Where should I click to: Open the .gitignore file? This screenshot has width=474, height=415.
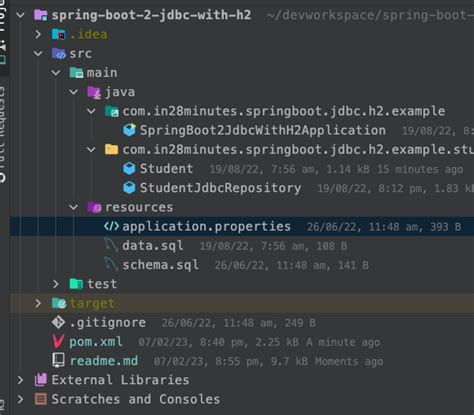coord(108,323)
